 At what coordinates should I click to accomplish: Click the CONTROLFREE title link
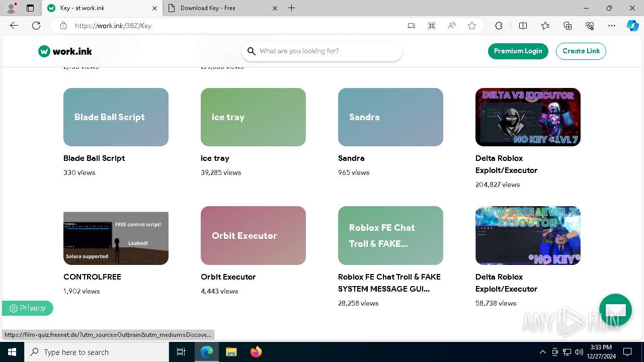[x=92, y=277]
